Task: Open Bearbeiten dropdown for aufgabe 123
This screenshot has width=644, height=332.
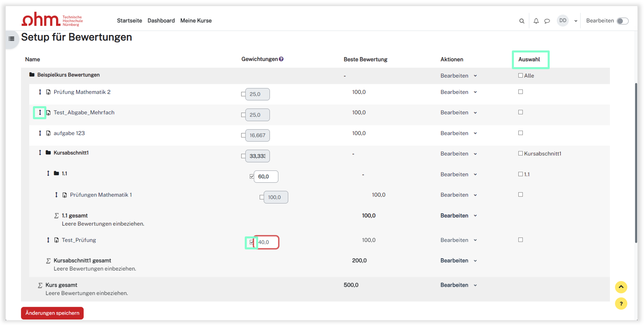Action: (x=458, y=133)
